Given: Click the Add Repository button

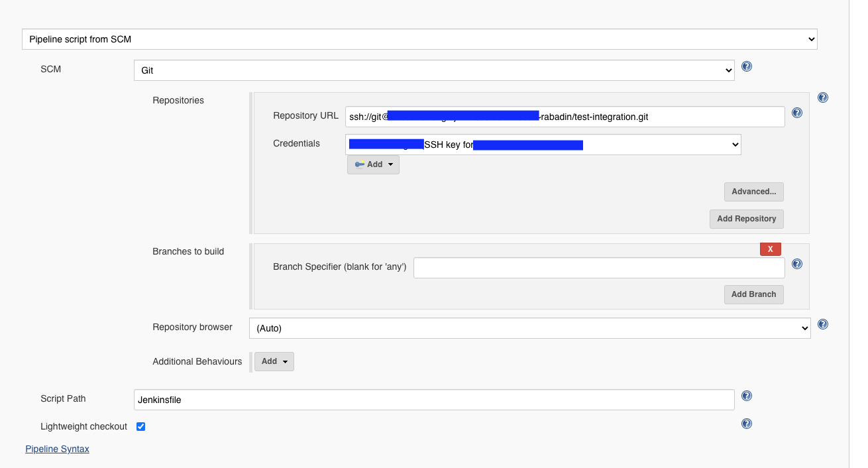Looking at the screenshot, I should pos(747,219).
